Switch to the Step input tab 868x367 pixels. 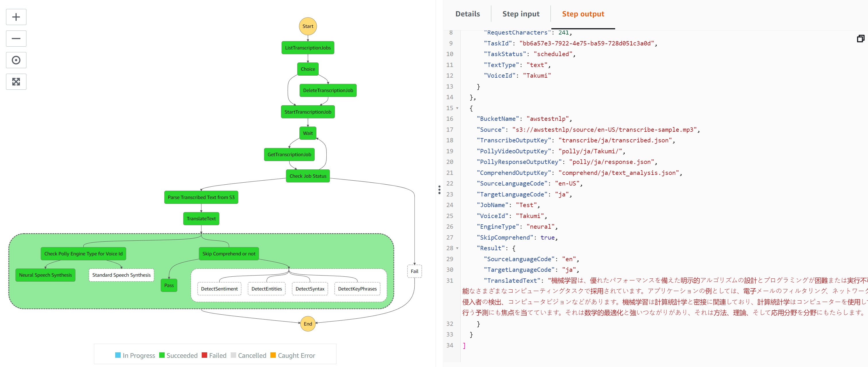pyautogui.click(x=521, y=14)
